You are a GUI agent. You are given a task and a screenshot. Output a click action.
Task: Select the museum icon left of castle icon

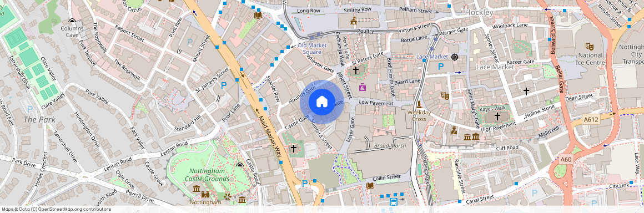tap(197, 189)
